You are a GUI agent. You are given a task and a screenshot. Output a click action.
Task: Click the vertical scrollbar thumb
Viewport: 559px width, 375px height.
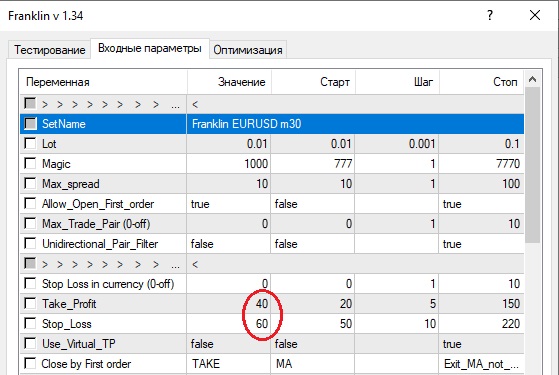point(533,165)
